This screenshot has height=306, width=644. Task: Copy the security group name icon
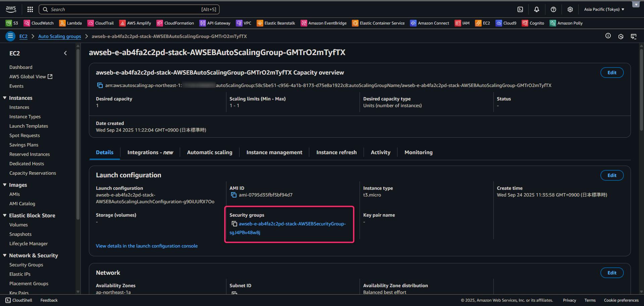tap(234, 224)
